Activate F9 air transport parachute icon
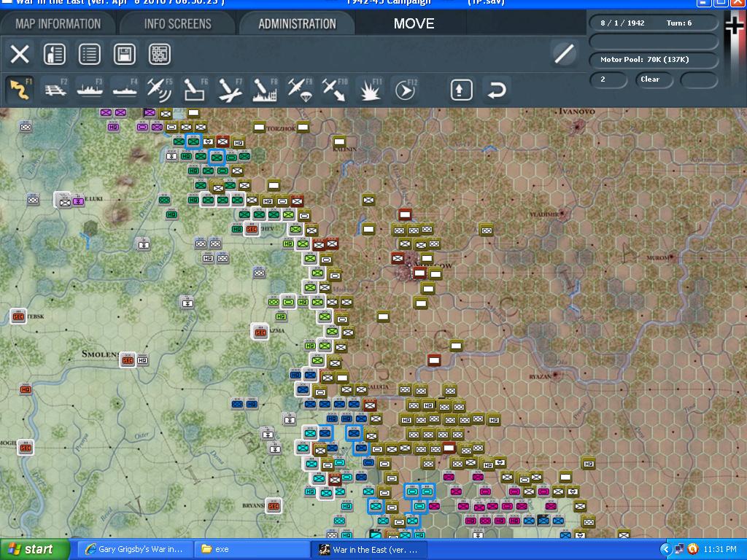 point(300,89)
